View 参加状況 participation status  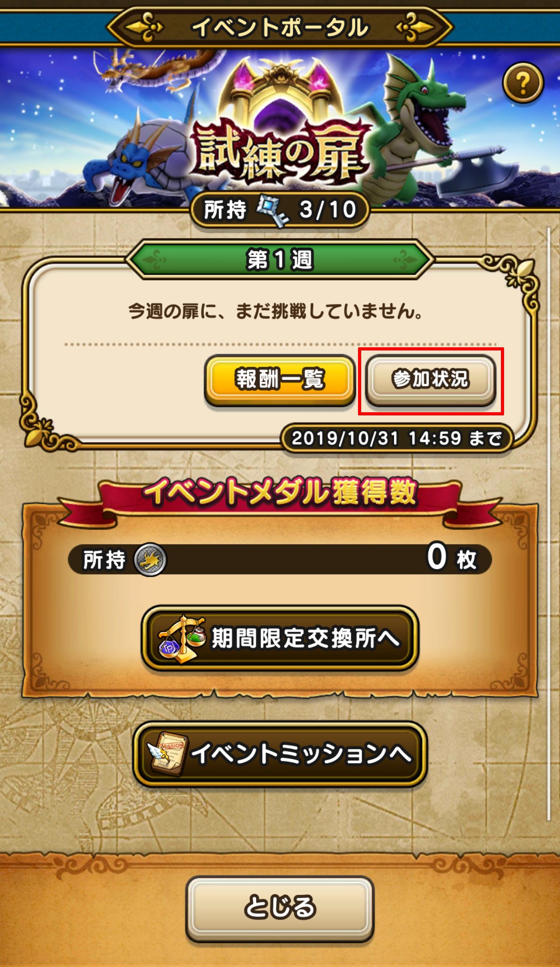431,379
